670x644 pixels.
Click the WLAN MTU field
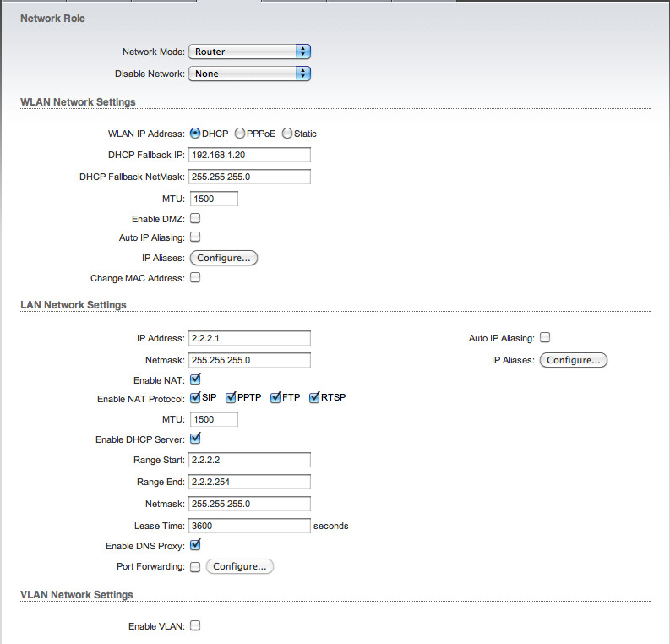point(214,199)
